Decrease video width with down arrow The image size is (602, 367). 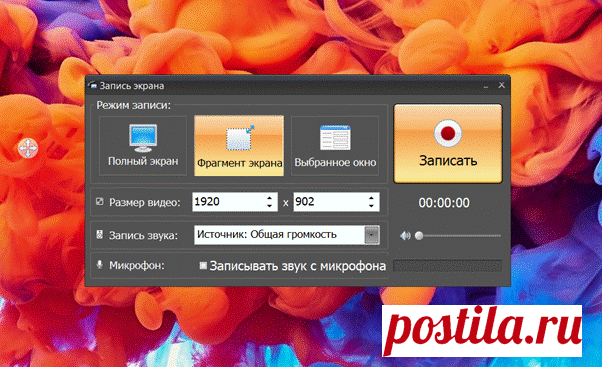coord(270,206)
